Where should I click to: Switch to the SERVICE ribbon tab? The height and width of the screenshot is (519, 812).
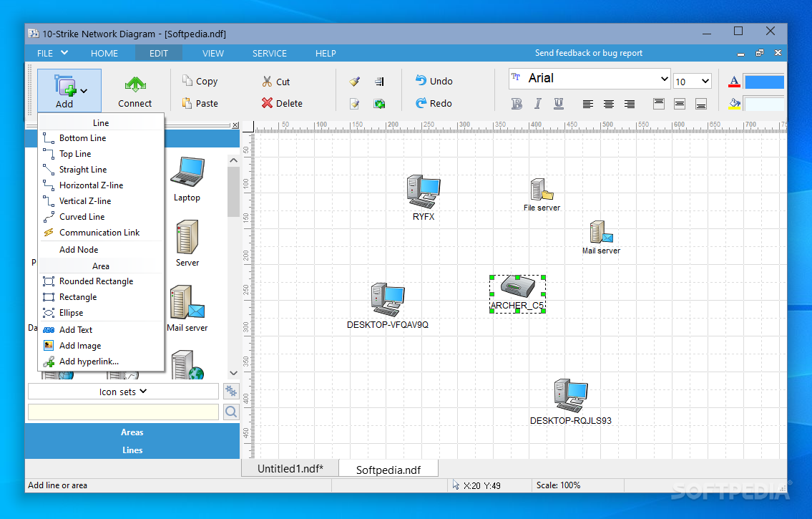point(269,54)
